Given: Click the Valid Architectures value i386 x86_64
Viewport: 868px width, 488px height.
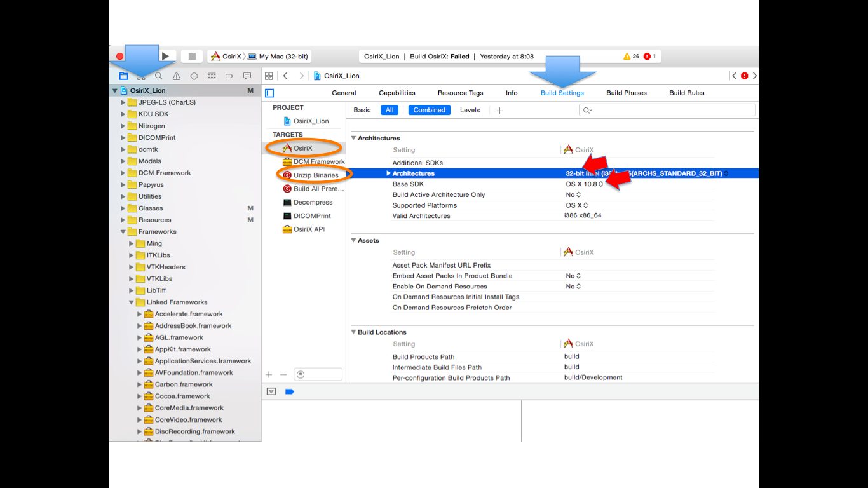Looking at the screenshot, I should pyautogui.click(x=583, y=216).
